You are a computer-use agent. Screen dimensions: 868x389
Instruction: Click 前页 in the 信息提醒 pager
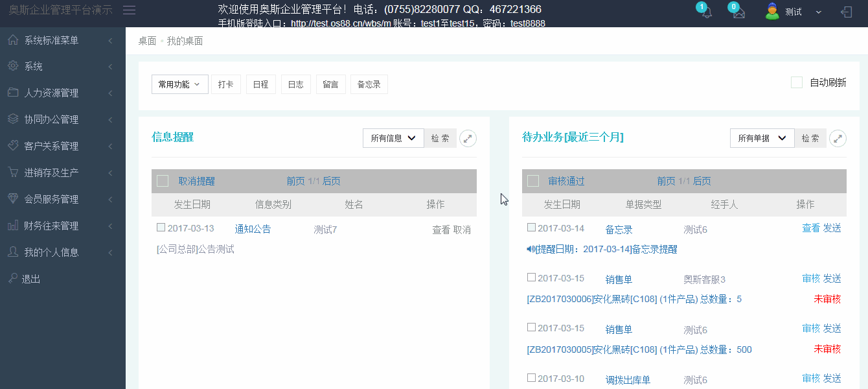tap(295, 181)
